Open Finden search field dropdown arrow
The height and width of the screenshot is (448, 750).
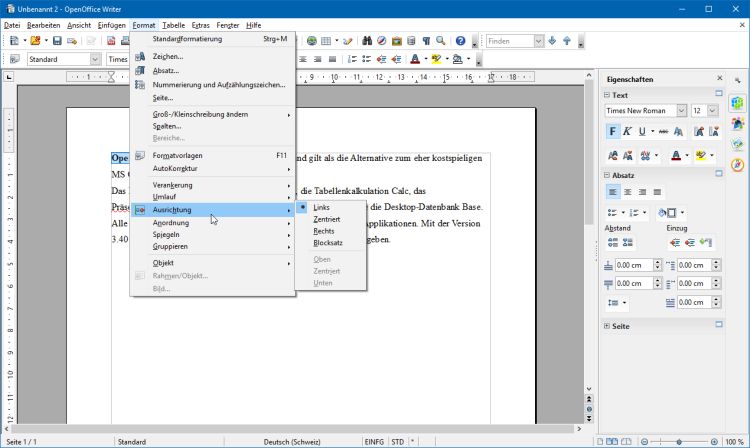(539, 41)
